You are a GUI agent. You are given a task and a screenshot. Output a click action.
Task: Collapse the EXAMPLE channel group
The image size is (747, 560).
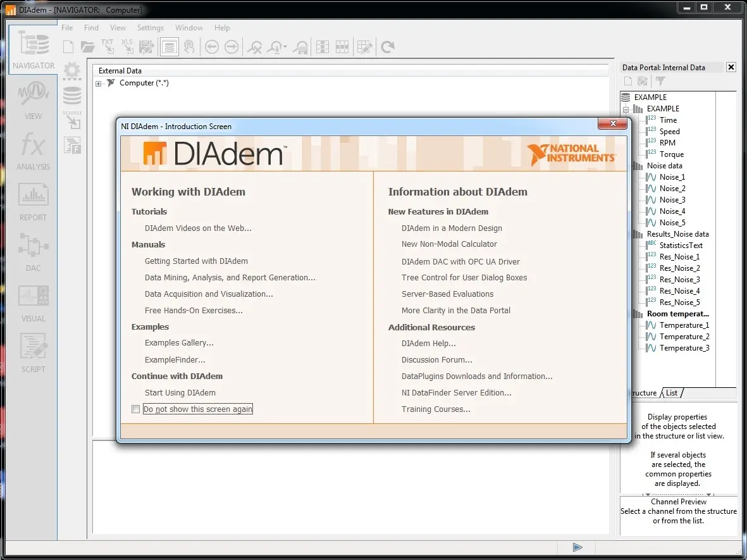pos(625,109)
